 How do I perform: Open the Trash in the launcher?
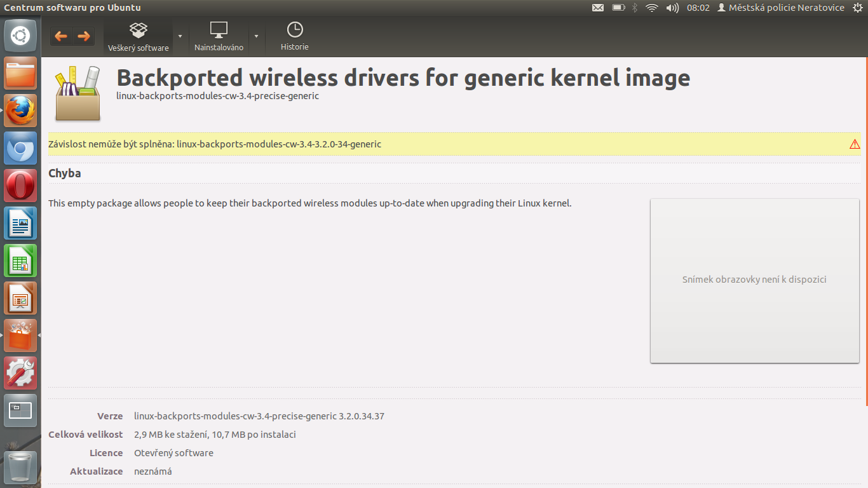click(20, 468)
